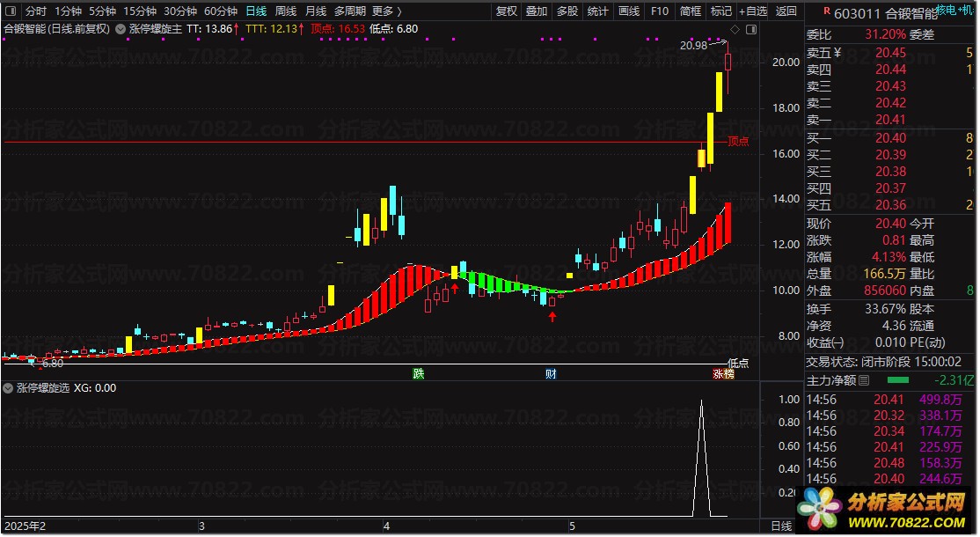This screenshot has height=537, width=980.
Task: Click the 日线 label on the timeline
Action: pyautogui.click(x=781, y=526)
